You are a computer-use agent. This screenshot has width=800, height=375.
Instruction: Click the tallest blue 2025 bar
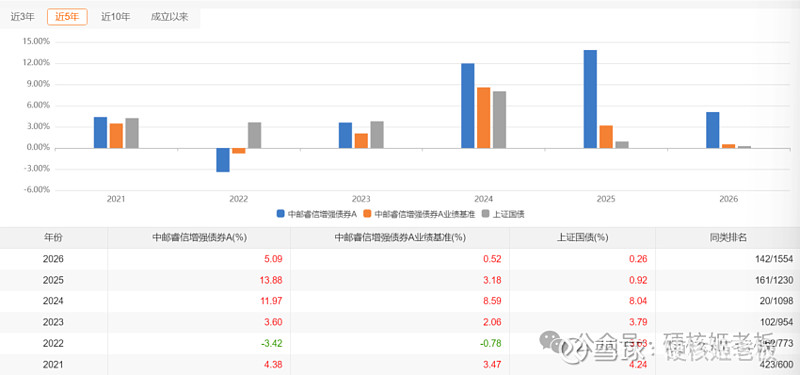(590, 99)
